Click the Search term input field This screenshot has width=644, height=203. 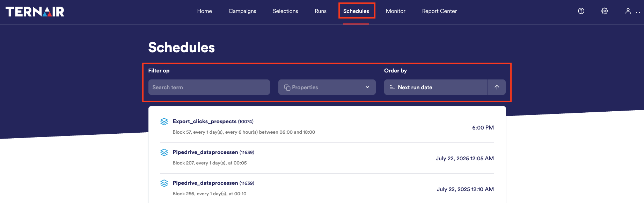pos(209,87)
